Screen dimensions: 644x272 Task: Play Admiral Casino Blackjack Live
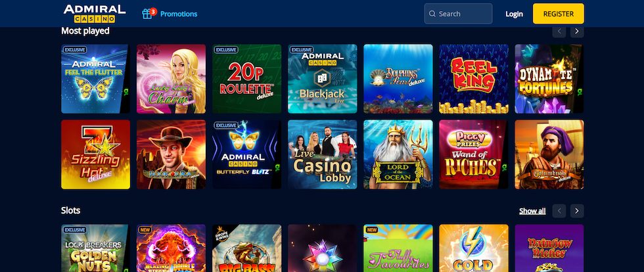pyautogui.click(x=323, y=79)
